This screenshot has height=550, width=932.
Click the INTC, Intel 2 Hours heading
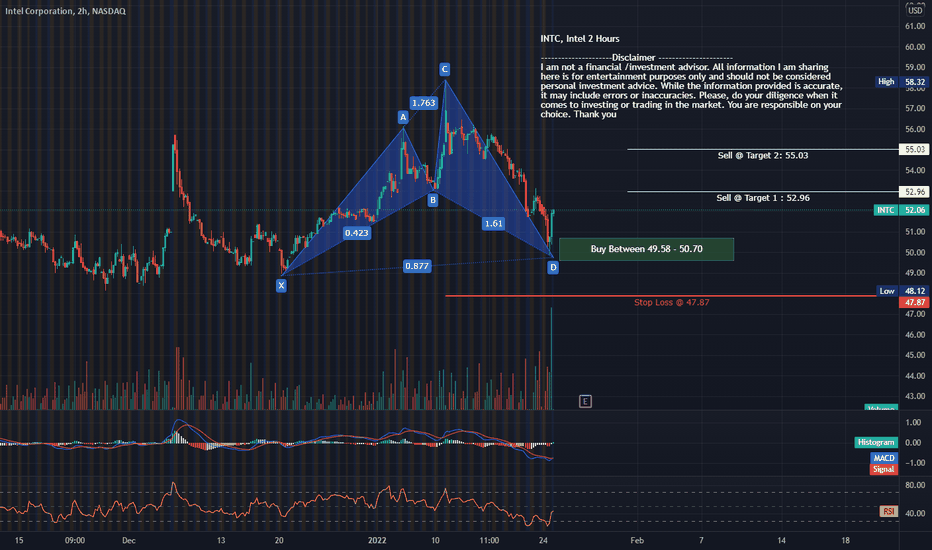(580, 39)
